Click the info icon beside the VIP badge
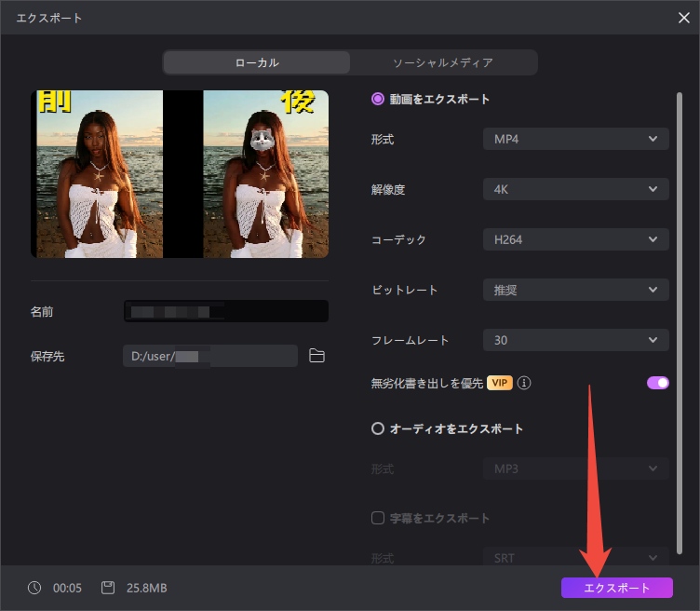Image resolution: width=700 pixels, height=611 pixels. click(524, 383)
